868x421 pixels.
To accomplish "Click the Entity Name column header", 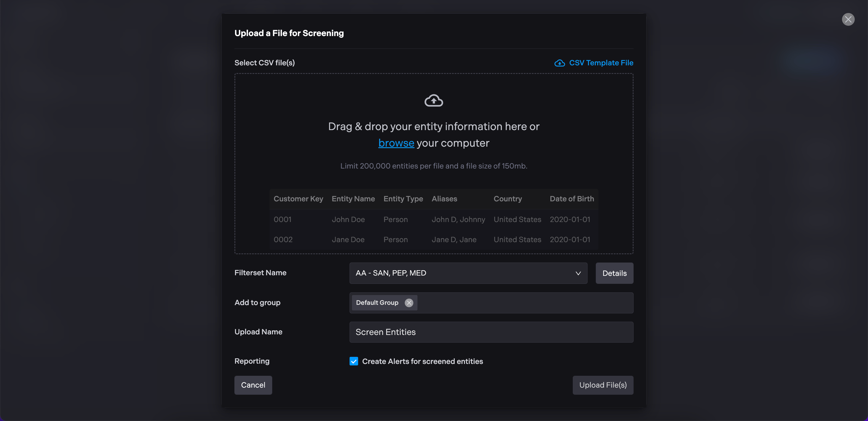I will [353, 199].
